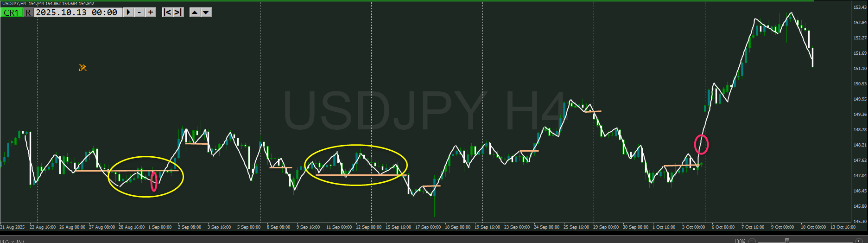Jump to start with the |< button
Screen dimensions: 868x243
pyautogui.click(x=167, y=13)
